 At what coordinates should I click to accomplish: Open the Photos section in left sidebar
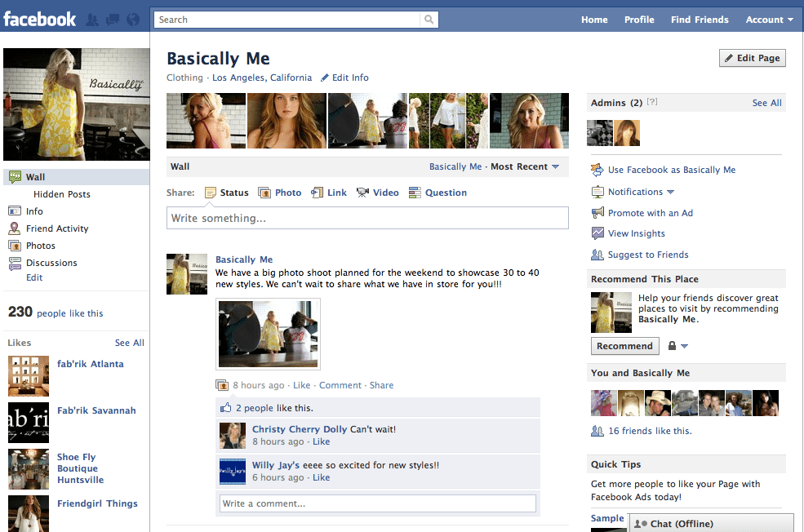point(40,246)
